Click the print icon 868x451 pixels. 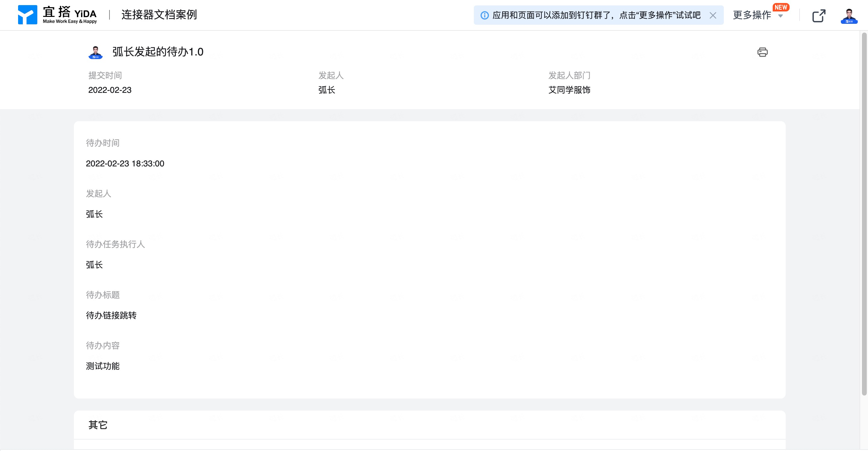pyautogui.click(x=762, y=52)
